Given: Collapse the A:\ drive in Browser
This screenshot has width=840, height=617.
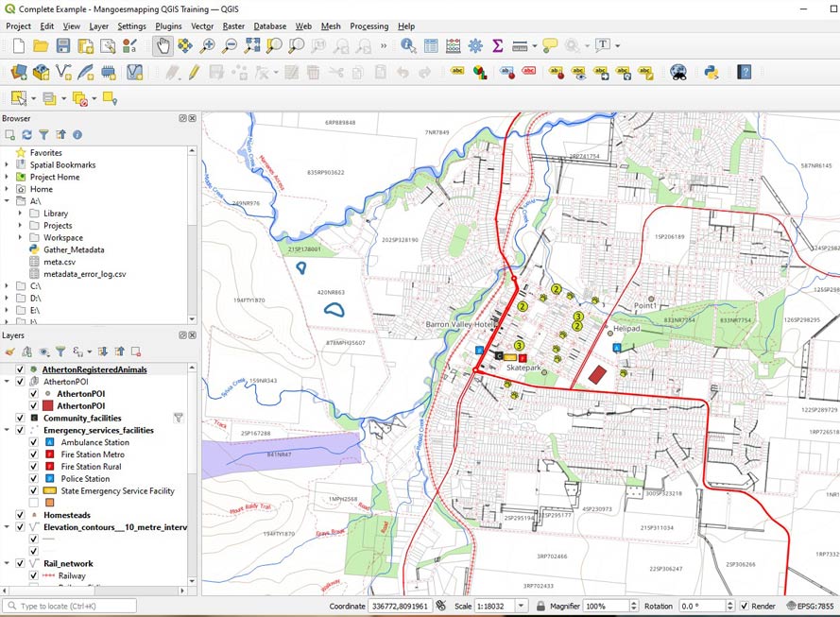Looking at the screenshot, I should point(7,201).
